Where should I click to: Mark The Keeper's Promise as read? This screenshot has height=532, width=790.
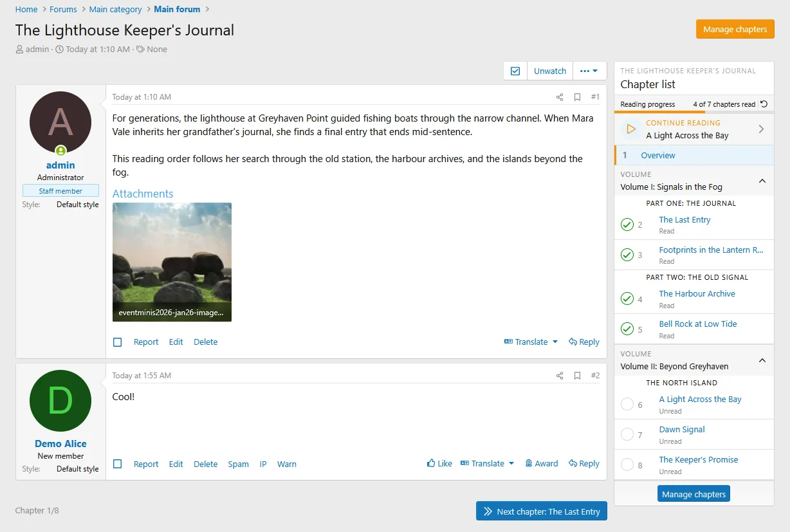click(x=627, y=464)
